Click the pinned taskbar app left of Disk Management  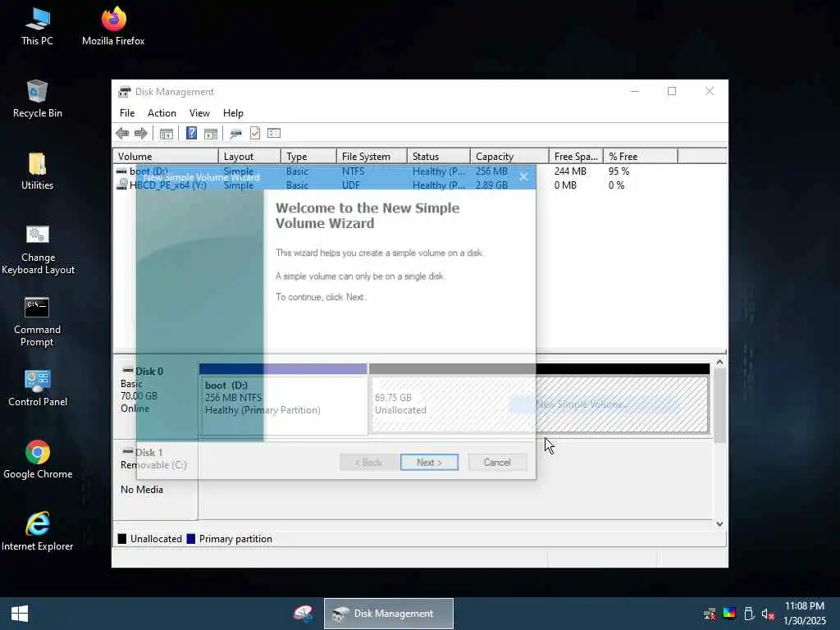point(304,614)
